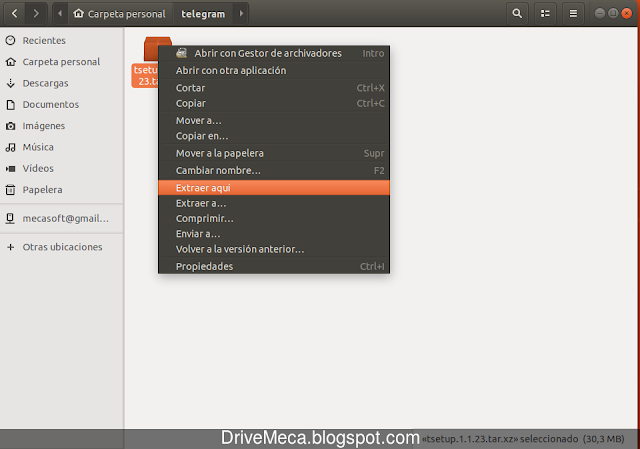Viewport: 640px width, 449px height.
Task: Select Música in the sidebar
Action: click(62, 147)
